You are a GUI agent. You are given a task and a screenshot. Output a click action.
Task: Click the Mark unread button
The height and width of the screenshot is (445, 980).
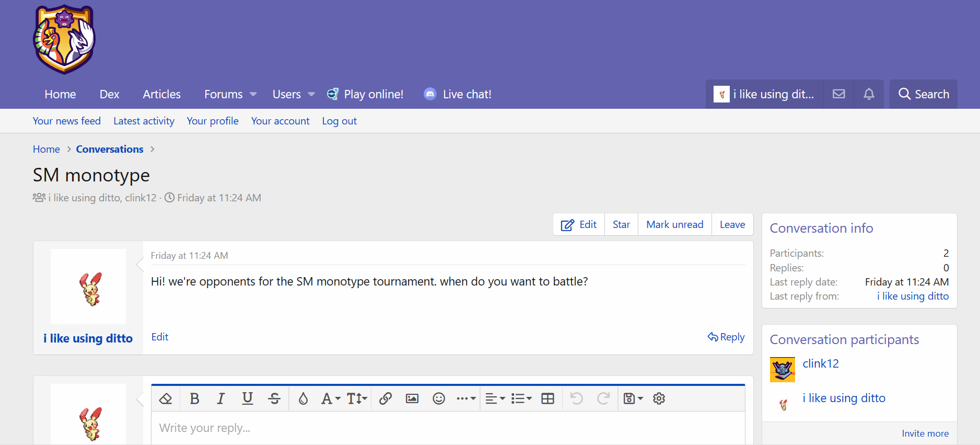click(674, 224)
